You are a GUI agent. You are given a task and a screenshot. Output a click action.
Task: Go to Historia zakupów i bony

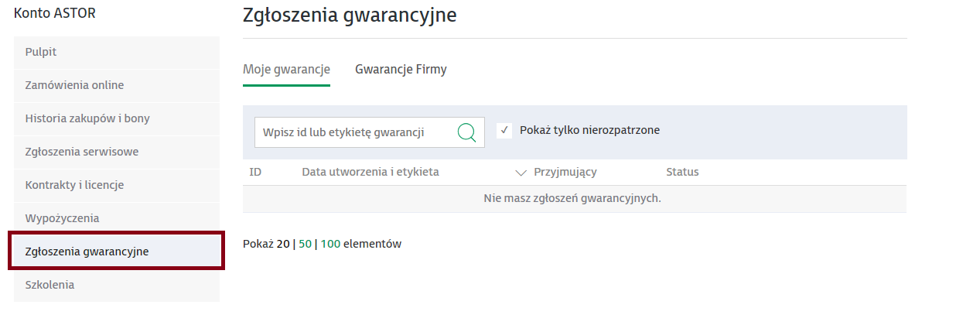117,118
